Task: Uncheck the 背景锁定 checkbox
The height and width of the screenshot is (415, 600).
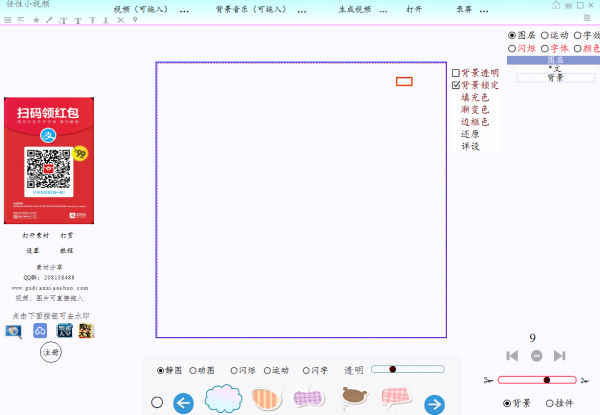Action: (x=456, y=85)
